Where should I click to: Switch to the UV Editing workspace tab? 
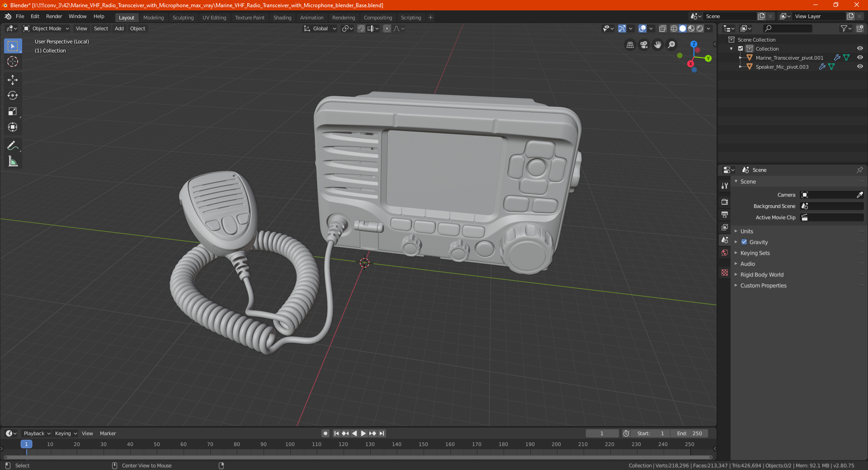214,18
